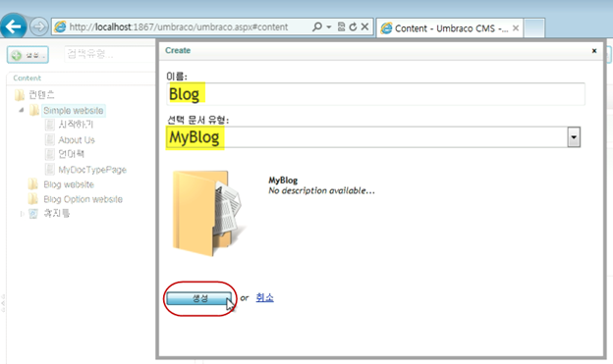Select Blog Option website node
613x364 pixels.
(x=83, y=199)
